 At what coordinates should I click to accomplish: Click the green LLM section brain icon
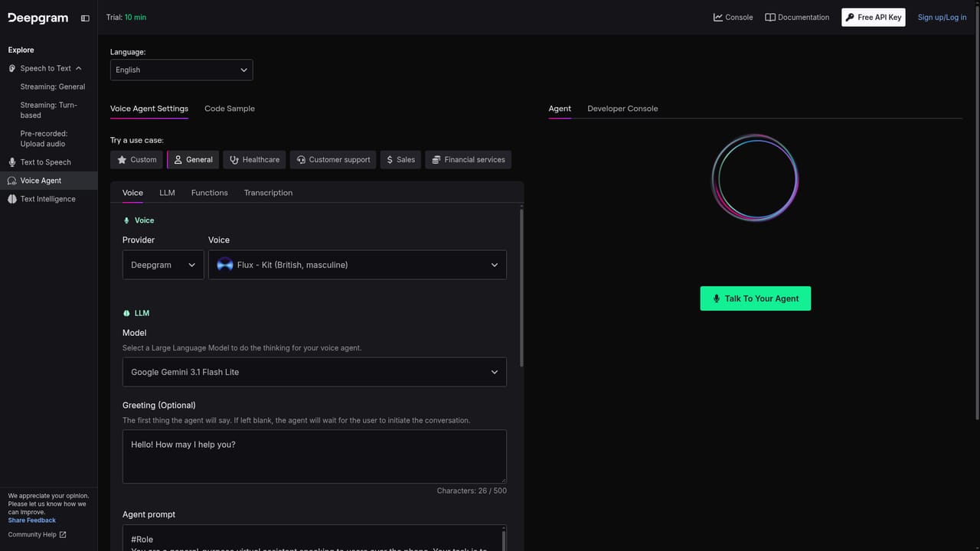click(x=127, y=313)
